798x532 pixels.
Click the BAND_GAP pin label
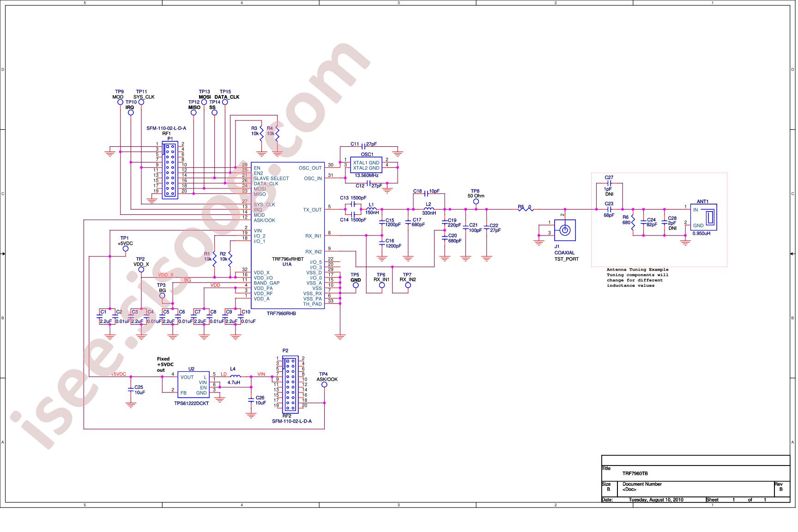(266, 283)
